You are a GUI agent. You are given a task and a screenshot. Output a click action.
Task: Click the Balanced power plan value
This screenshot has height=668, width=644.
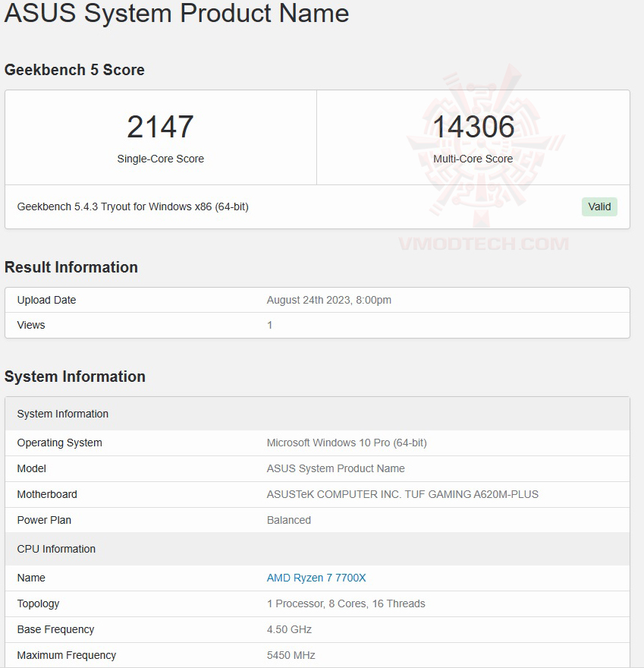[288, 520]
